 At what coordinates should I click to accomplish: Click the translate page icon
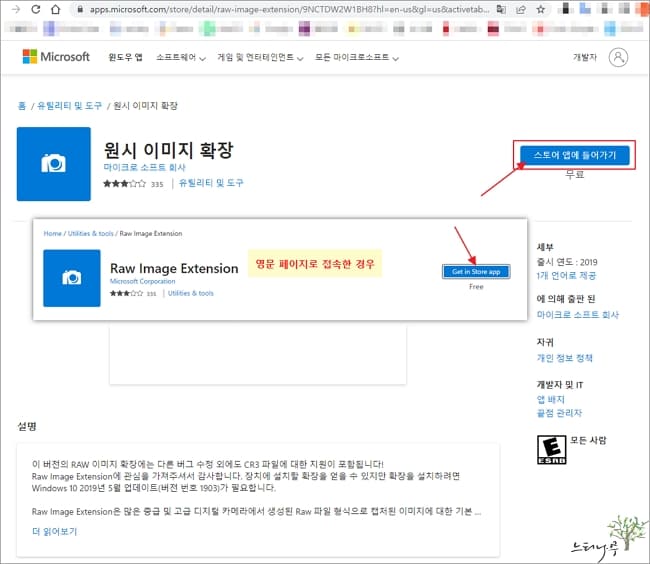(501, 9)
